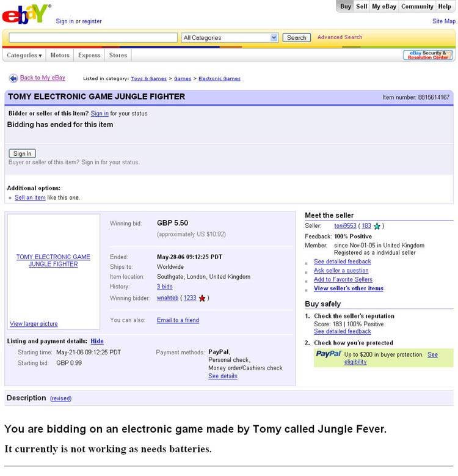Viewport: 458px width, 476px height.
Task: Click the item number 8815614167 text
Action: tap(434, 97)
